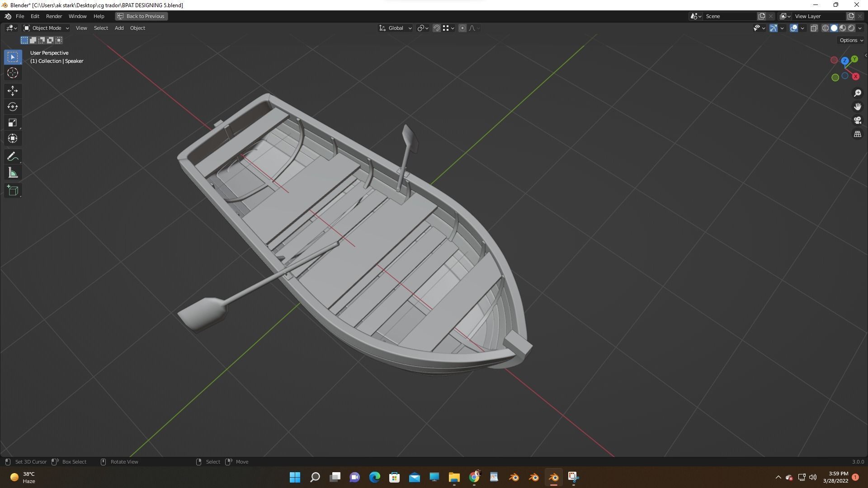Screen dimensions: 868x488
Task: Open Snipping Tool from taskbar
Action: click(x=573, y=477)
